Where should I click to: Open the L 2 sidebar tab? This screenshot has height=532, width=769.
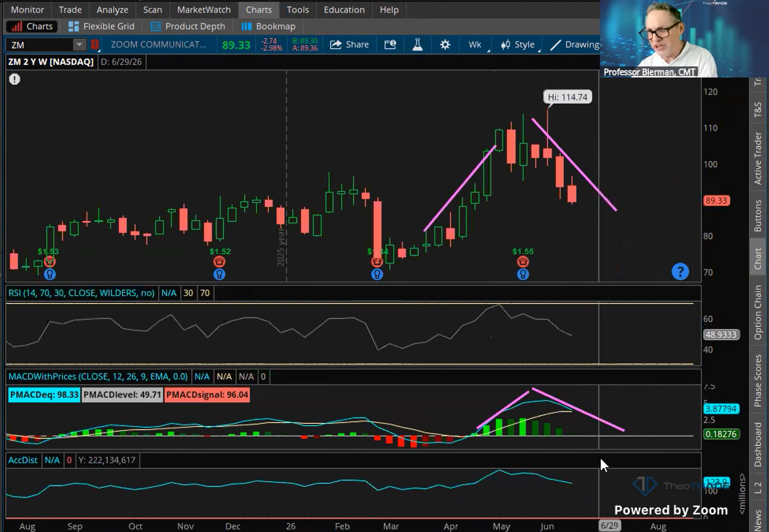coord(758,488)
